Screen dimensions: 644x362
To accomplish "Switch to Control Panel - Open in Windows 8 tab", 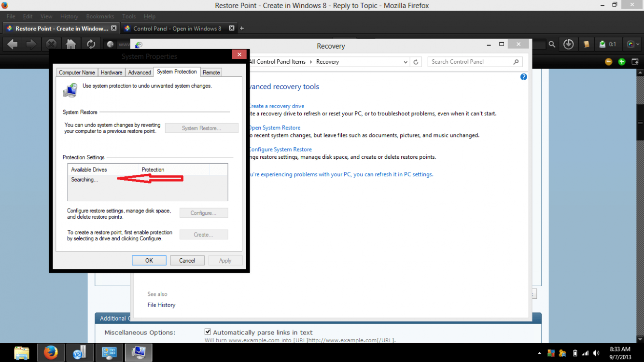I will click(x=179, y=28).
